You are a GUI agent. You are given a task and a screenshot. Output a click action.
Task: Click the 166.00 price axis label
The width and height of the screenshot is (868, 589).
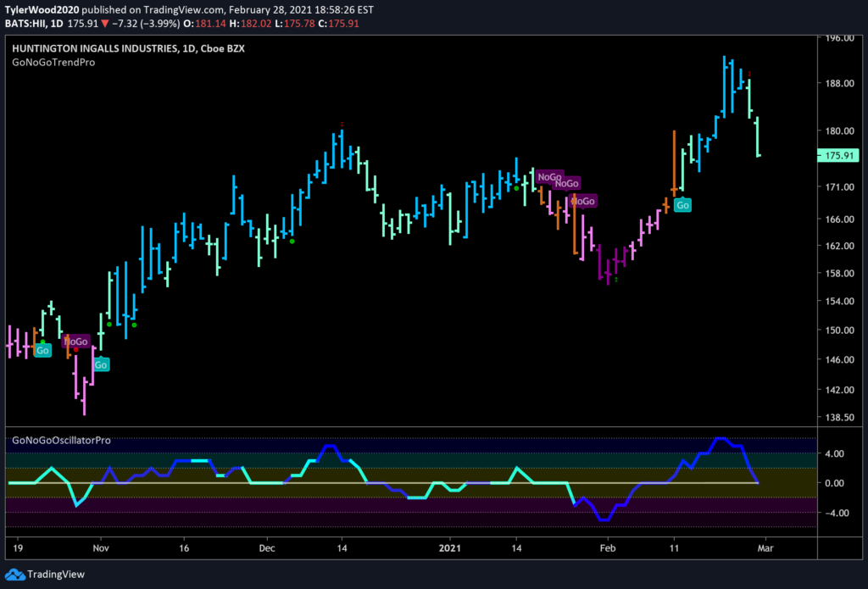(x=842, y=219)
